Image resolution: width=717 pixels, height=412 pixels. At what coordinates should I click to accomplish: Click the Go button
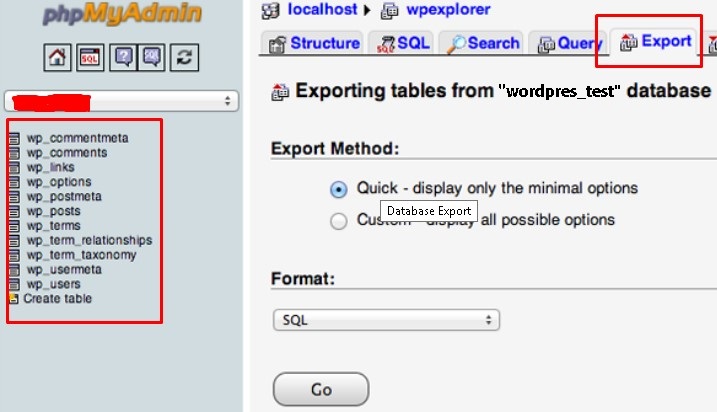(321, 390)
